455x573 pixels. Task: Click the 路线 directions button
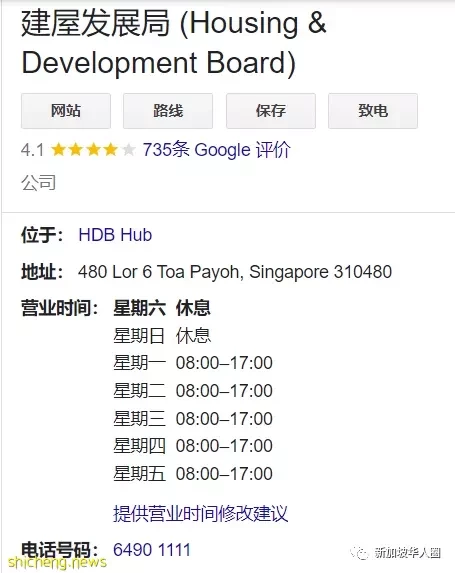(x=168, y=111)
